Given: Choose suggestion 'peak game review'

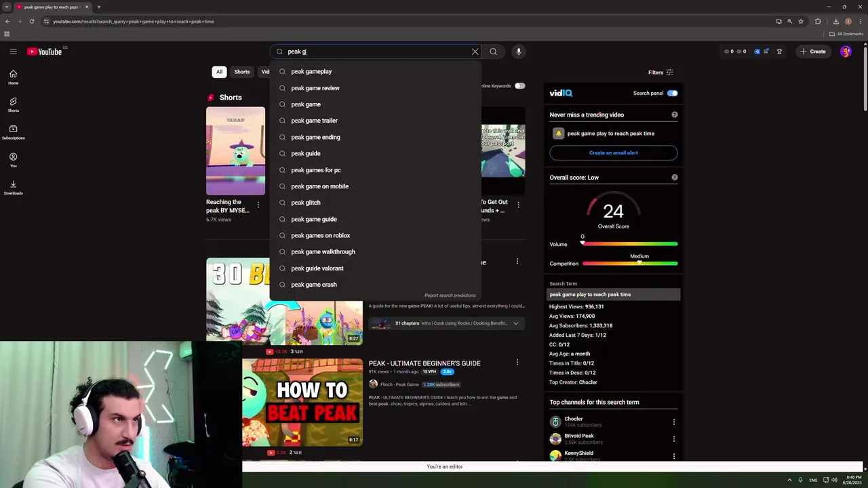Looking at the screenshot, I should (375, 88).
